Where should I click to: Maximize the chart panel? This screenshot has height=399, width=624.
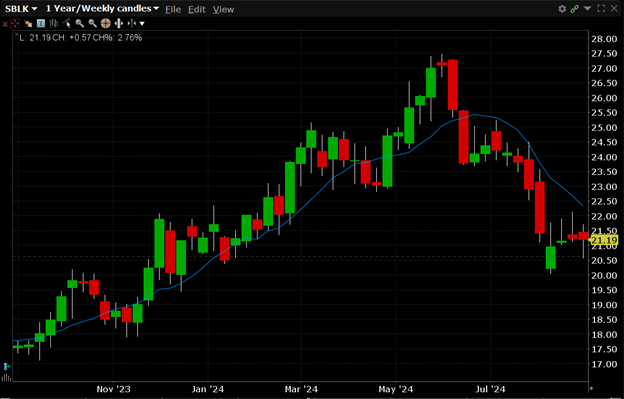tap(601, 8)
